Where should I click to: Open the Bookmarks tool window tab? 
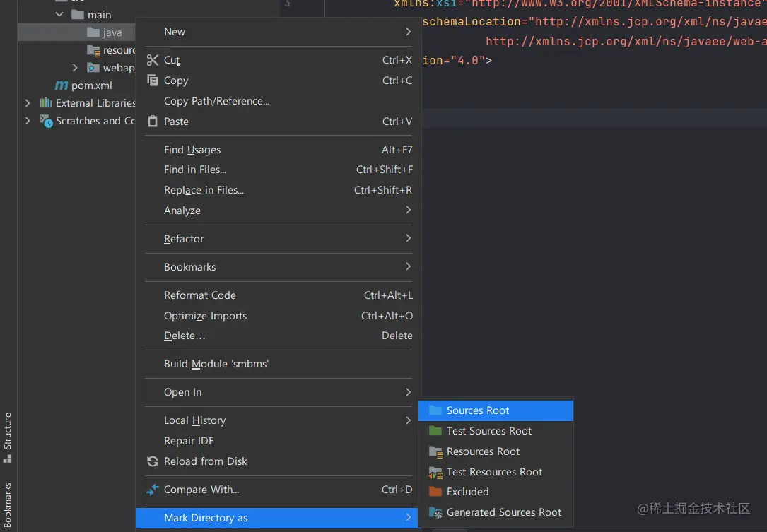point(7,504)
